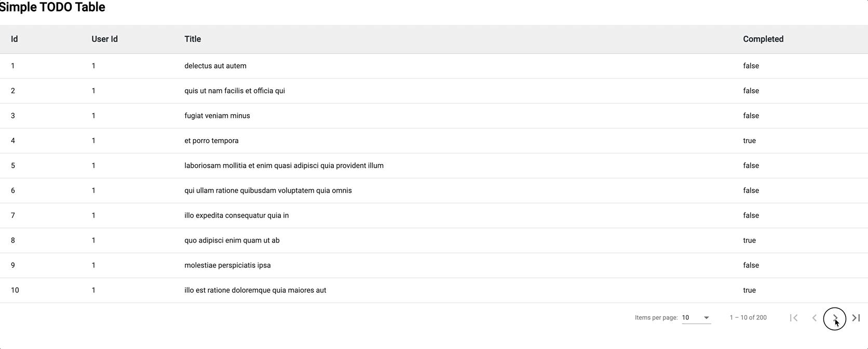The width and height of the screenshot is (868, 349).
Task: Select the Title column header
Action: pyautogui.click(x=193, y=39)
